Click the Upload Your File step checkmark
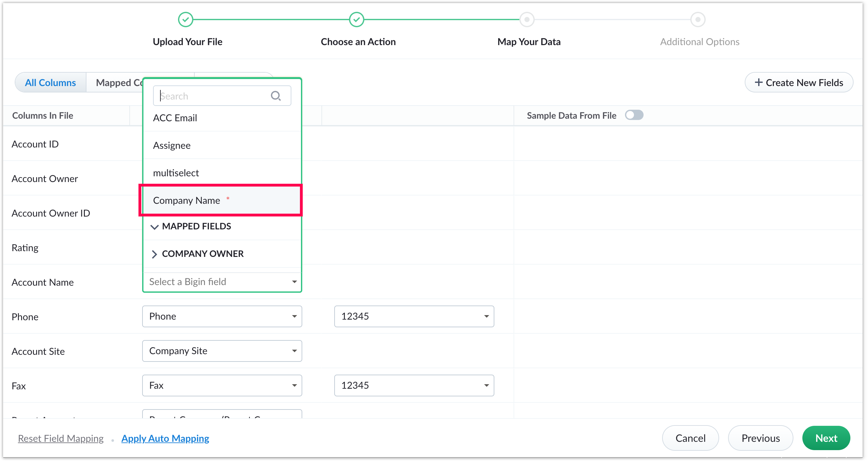 coord(185,20)
